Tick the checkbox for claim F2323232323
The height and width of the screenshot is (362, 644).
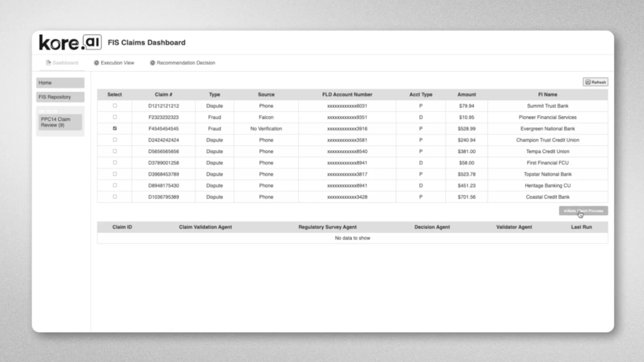(115, 117)
